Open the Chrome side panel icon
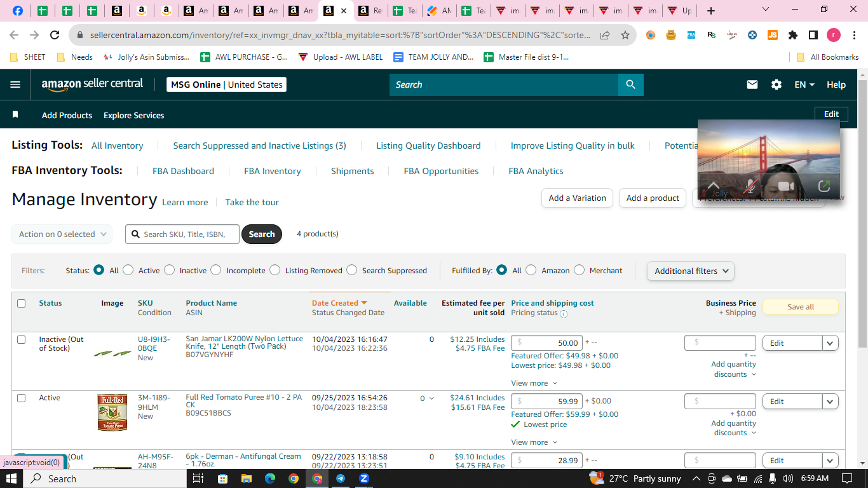The height and width of the screenshot is (488, 868). click(x=813, y=35)
